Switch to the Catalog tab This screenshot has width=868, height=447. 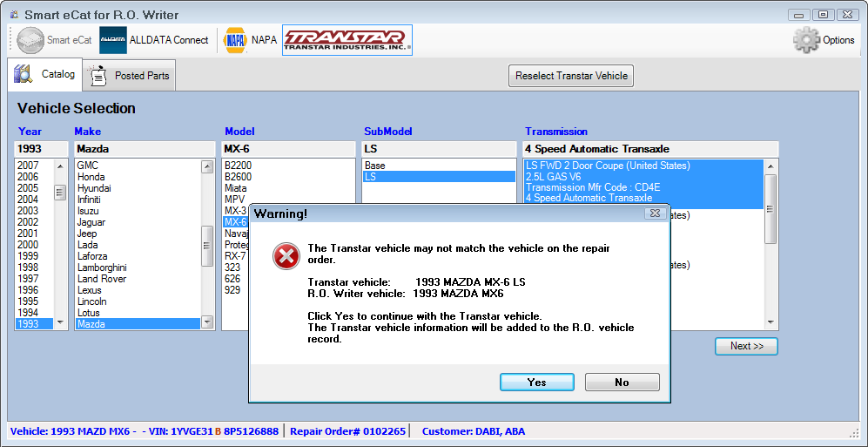44,75
